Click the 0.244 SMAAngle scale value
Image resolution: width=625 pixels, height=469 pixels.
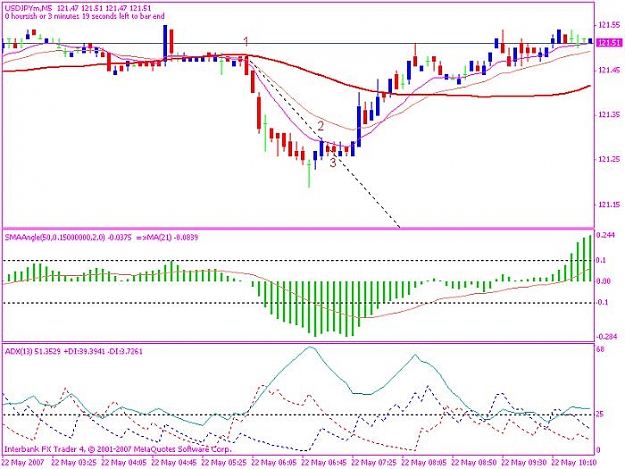tap(605, 235)
